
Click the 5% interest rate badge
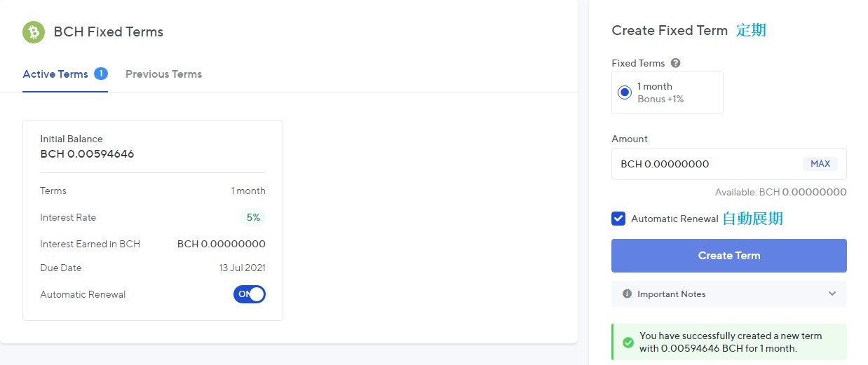point(253,218)
